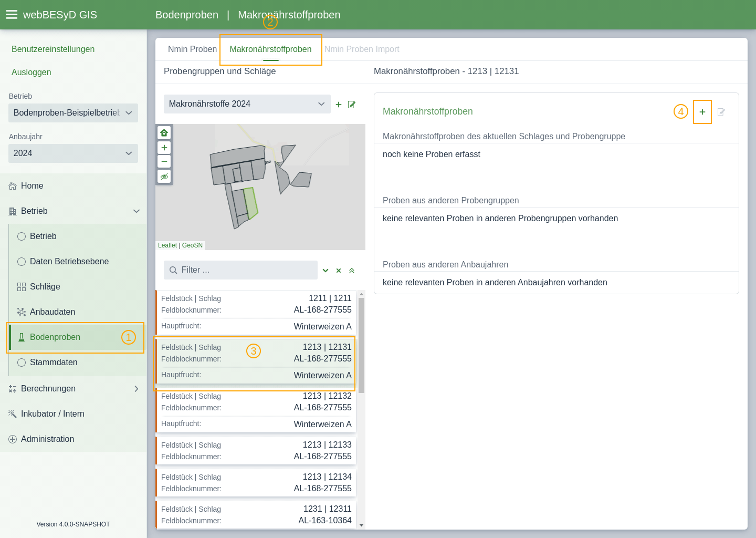Screen dimensions: 756x538
Task: Click the list scrollbar down arrow
Action: pyautogui.click(x=361, y=525)
